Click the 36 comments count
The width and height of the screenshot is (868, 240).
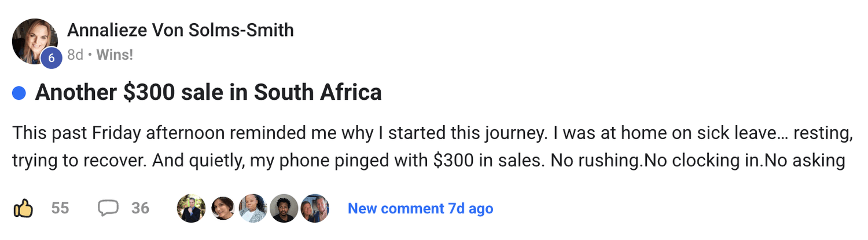point(140,208)
